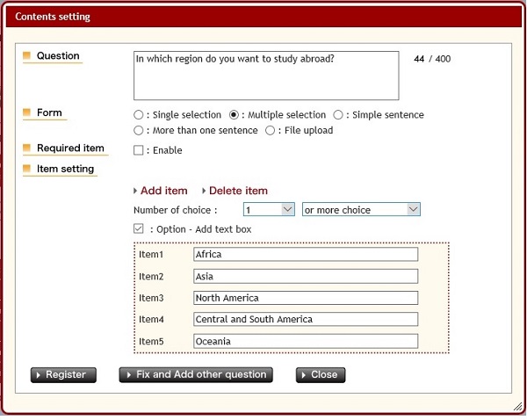Screen dimensions: 527x420
Task: Select the File upload radio button
Action: pos(271,131)
